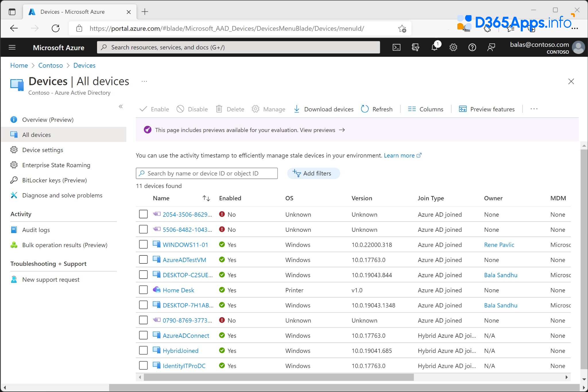Open the help question mark icon
This screenshot has width=588, height=392.
pos(472,47)
